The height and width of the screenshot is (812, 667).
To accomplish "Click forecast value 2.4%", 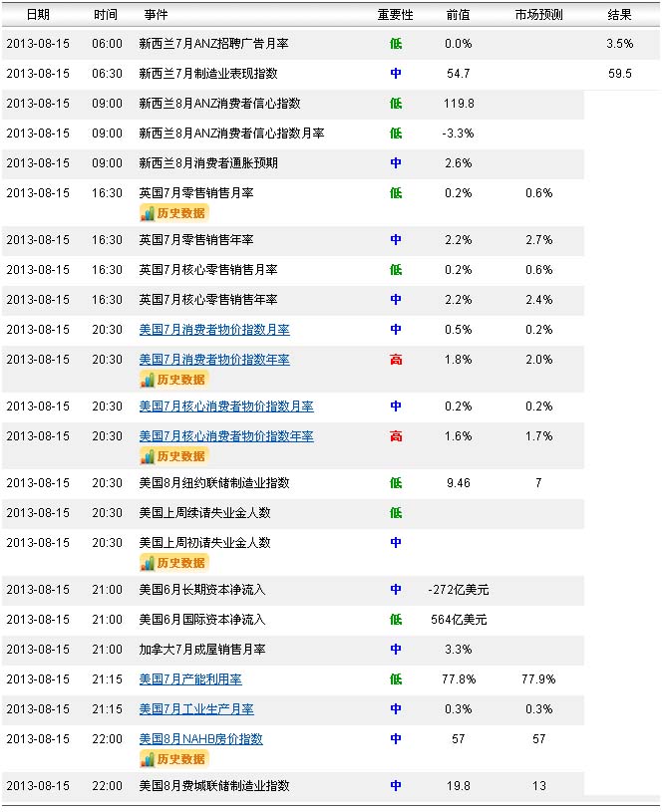I will (539, 300).
